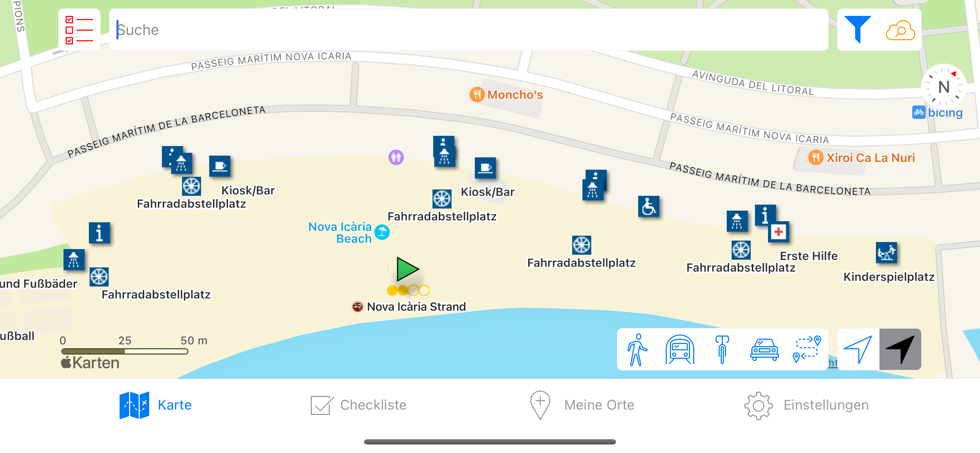This screenshot has height=453, width=980.
Task: Tap the green play arrow marker
Action: pyautogui.click(x=407, y=269)
